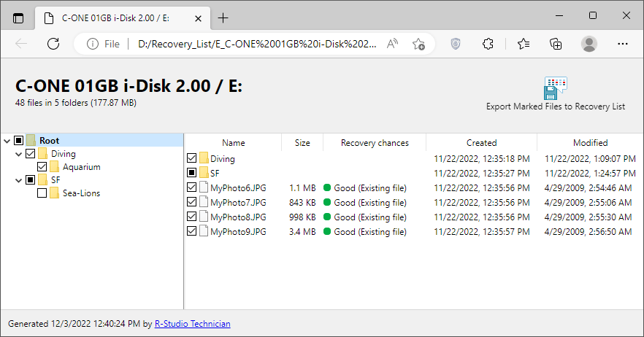The image size is (644, 337).
Task: Refresh the browser page
Action: tap(53, 44)
